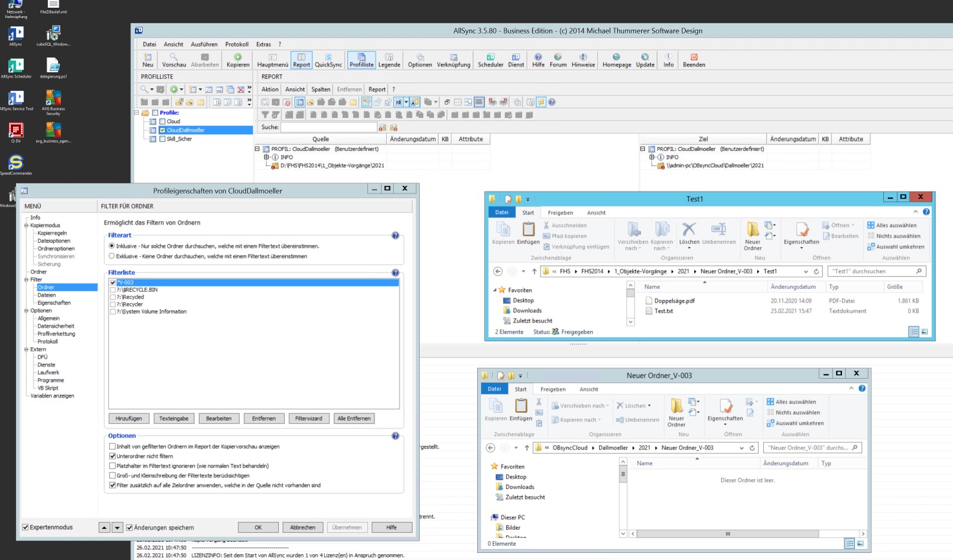The height and width of the screenshot is (560, 953).
Task: Click the Suche input field
Action: coord(329,127)
